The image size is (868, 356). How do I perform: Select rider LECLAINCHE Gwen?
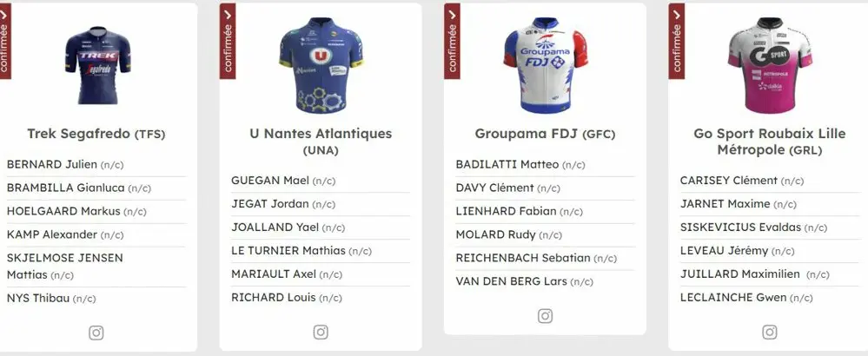point(732,297)
